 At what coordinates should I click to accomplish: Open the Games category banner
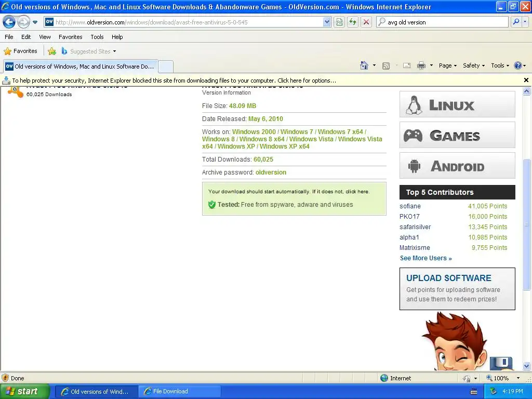pos(457,135)
